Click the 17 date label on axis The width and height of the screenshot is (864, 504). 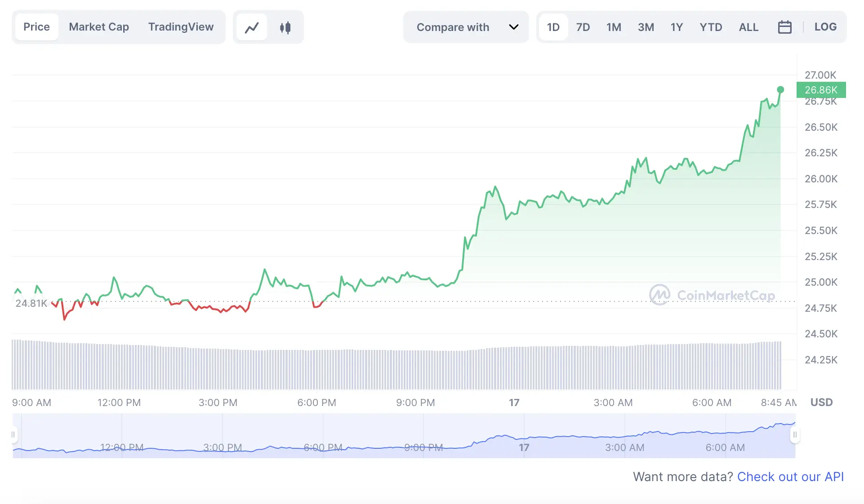pyautogui.click(x=514, y=402)
